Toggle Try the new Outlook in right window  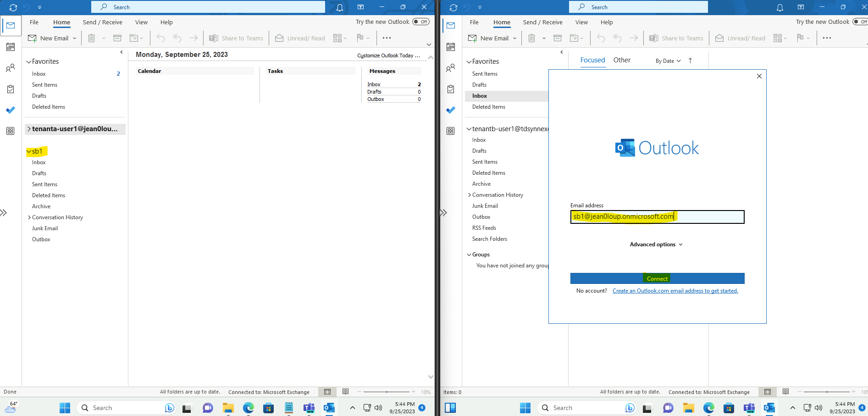coord(860,22)
